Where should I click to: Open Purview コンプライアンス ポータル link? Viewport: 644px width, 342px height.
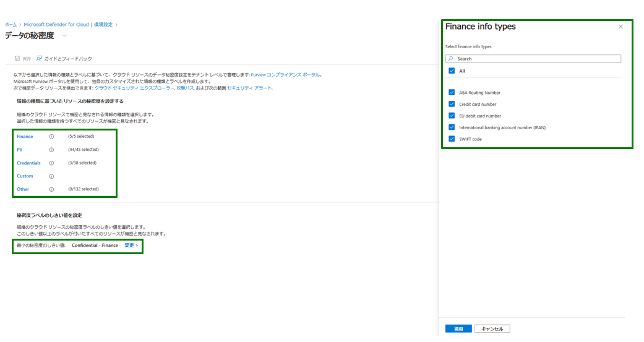click(285, 75)
